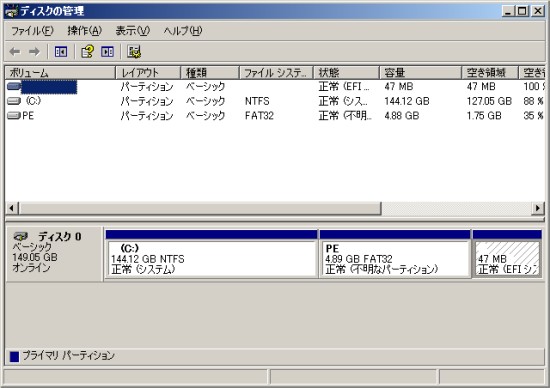Sort by the レイアウト column header

148,73
